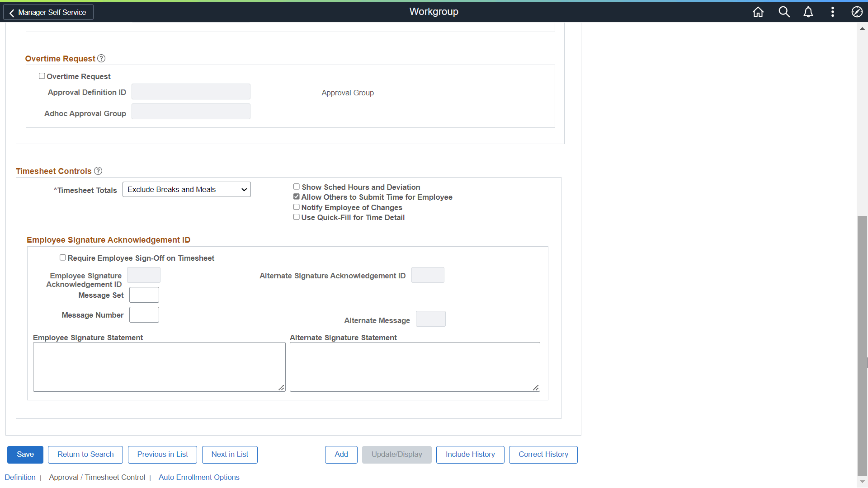Click the Home icon in the header
This screenshot has width=868, height=488.
[x=758, y=12]
